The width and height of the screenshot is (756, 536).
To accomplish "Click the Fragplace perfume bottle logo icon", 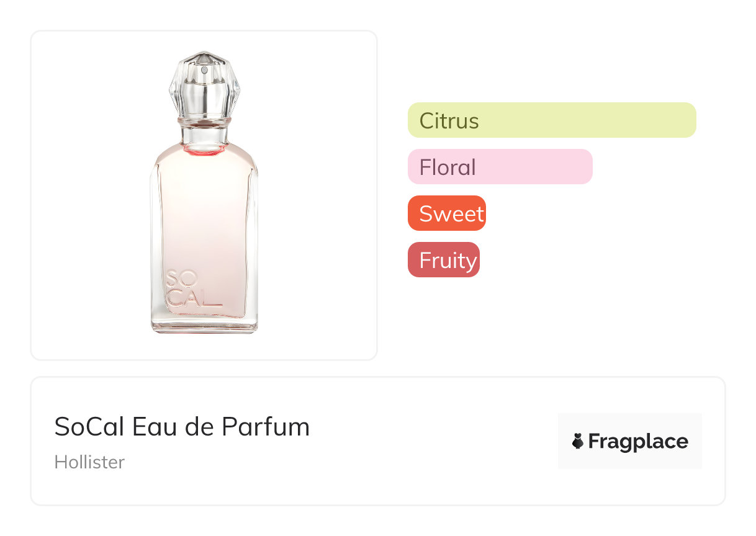I will (578, 441).
